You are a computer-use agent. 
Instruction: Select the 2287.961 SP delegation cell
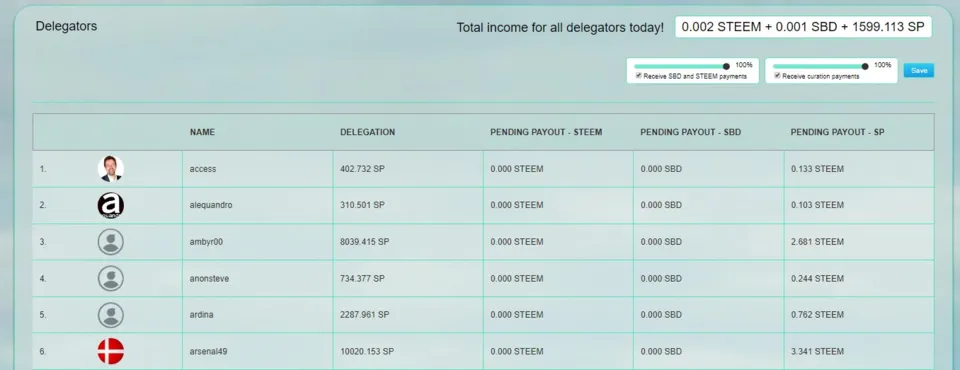pyautogui.click(x=408, y=315)
